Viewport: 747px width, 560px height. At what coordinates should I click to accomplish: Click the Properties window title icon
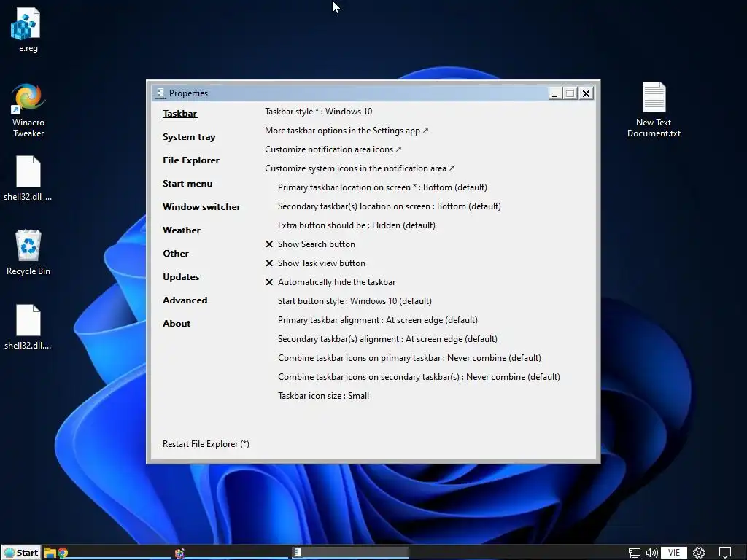click(x=160, y=93)
